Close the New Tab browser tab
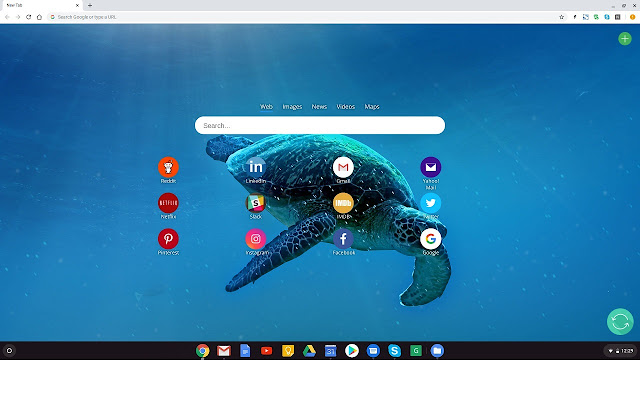 tap(77, 5)
